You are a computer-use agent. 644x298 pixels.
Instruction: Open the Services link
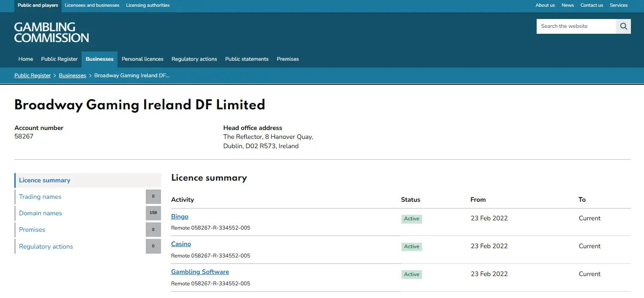pyautogui.click(x=619, y=5)
